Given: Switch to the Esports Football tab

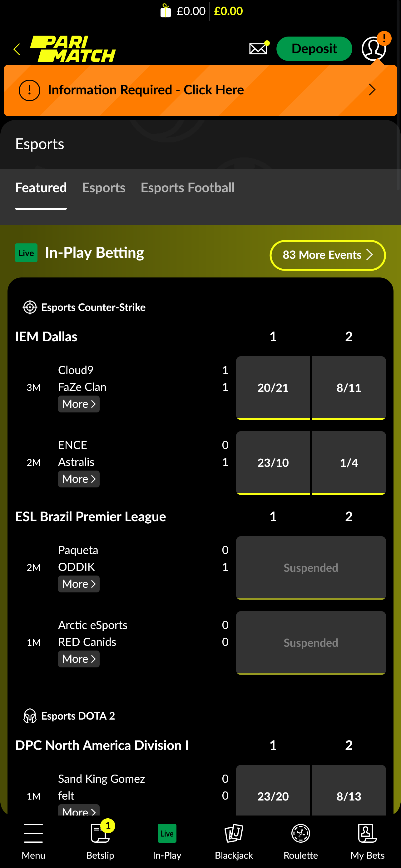Looking at the screenshot, I should pos(187,188).
